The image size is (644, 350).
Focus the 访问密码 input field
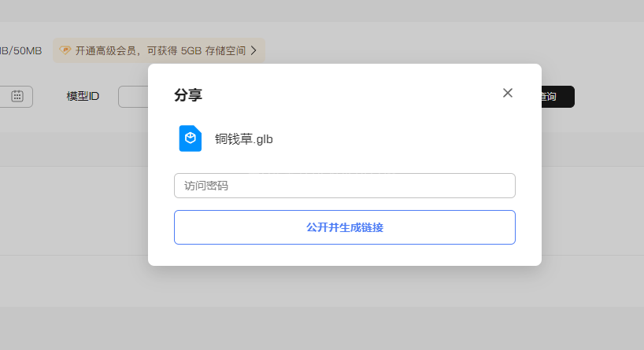pyautogui.click(x=344, y=186)
